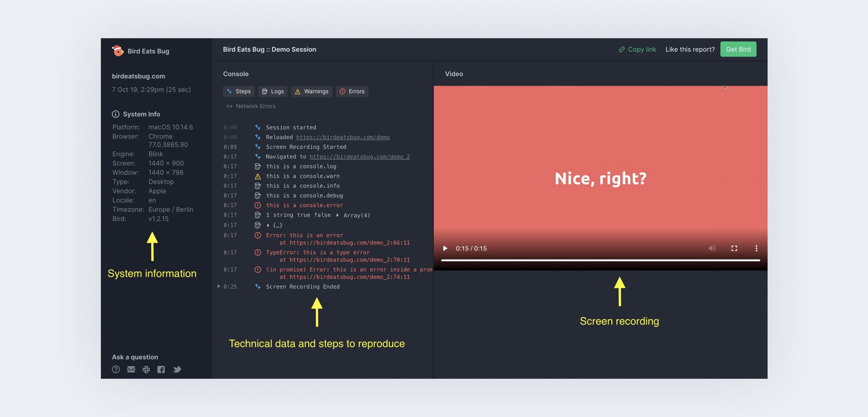Play the screen recording video

(445, 248)
